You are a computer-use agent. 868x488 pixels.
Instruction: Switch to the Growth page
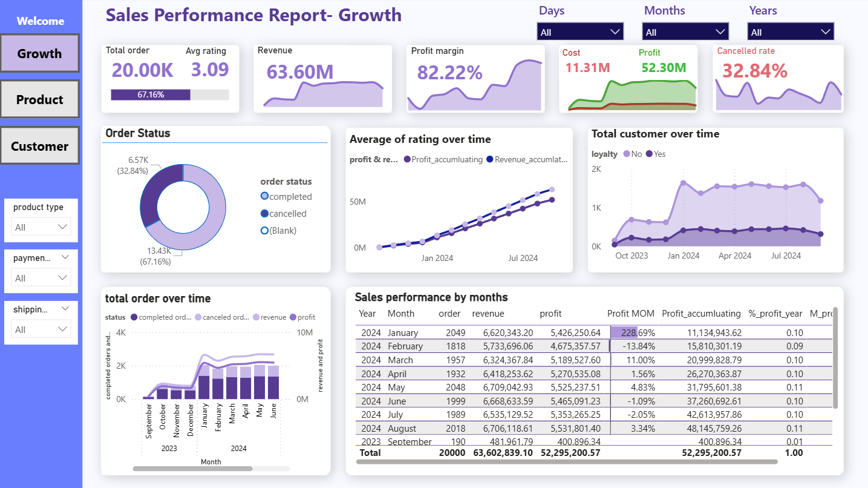(39, 53)
